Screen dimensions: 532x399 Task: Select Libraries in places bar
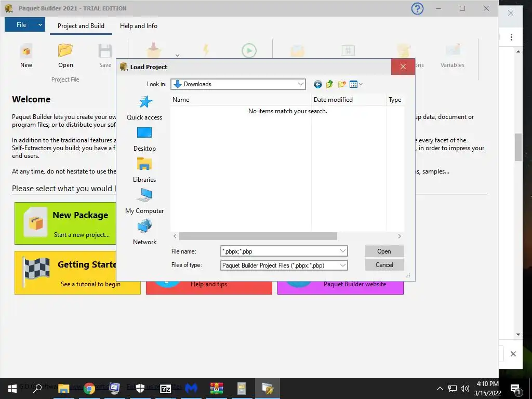144,170
